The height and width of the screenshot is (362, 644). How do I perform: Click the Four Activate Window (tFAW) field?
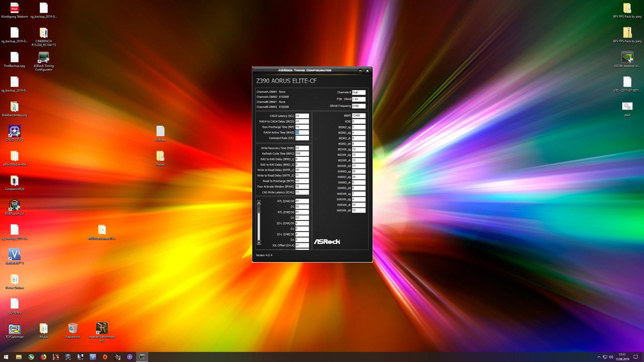[x=302, y=186]
